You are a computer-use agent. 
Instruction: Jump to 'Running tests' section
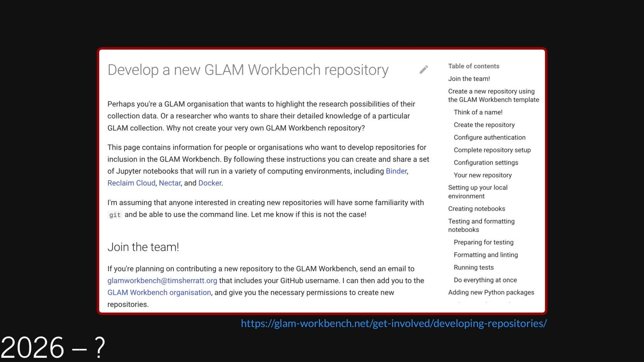(x=474, y=267)
